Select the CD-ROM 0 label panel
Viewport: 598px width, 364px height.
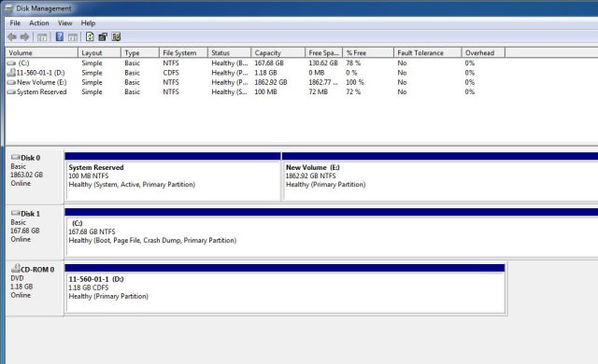(35, 288)
